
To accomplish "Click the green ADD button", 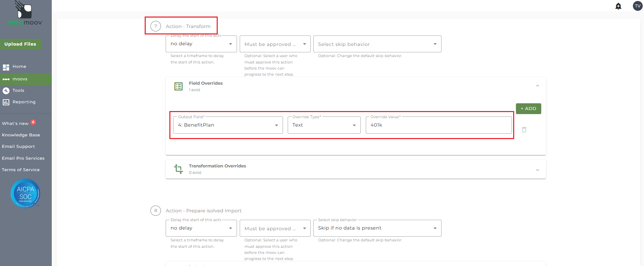I will tap(528, 109).
